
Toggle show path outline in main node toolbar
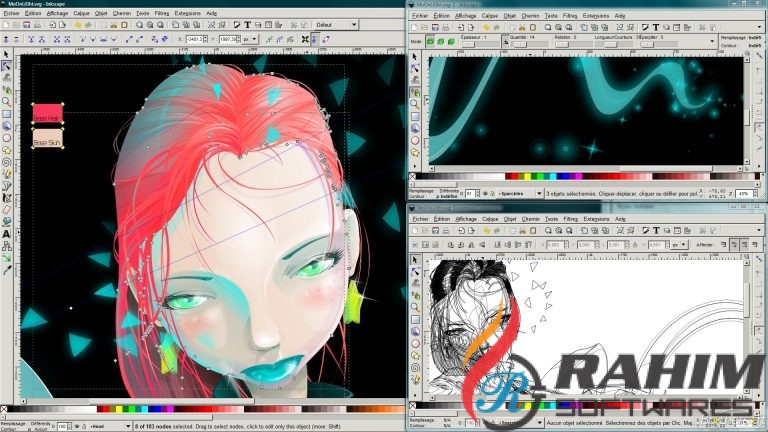(326, 39)
